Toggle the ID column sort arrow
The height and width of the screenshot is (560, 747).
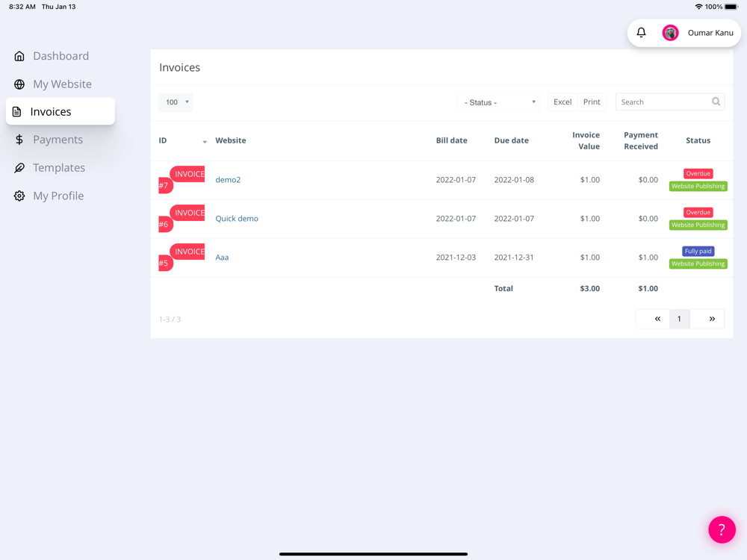click(x=205, y=141)
